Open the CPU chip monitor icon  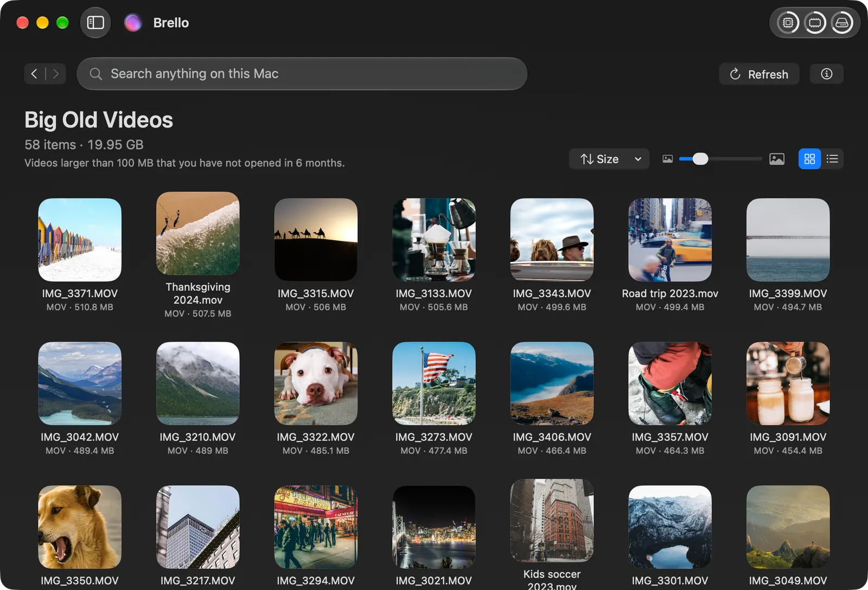pyautogui.click(x=788, y=23)
